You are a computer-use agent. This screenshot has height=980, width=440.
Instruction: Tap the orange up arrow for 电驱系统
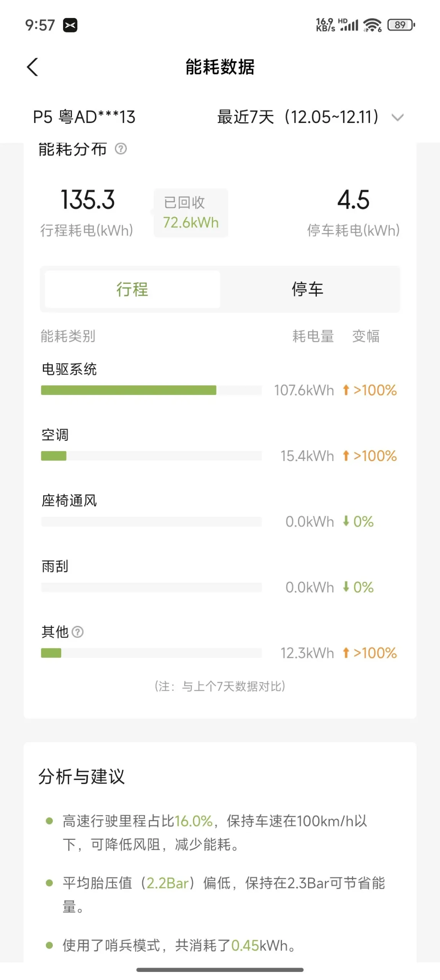[346, 390]
